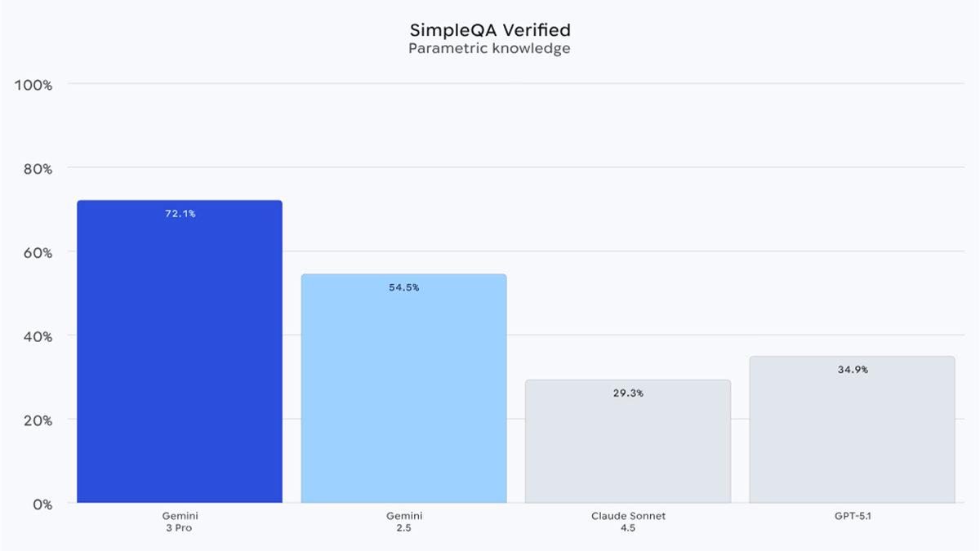Click the 54.5% value label

[x=403, y=287]
